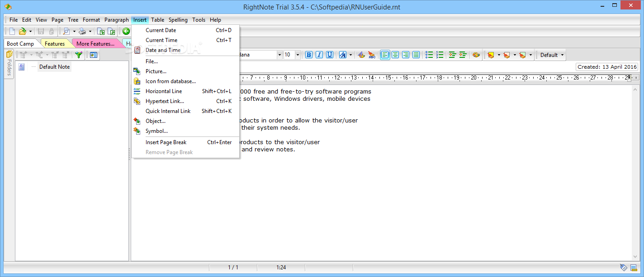
Task: Click the New document icon
Action: (13, 31)
